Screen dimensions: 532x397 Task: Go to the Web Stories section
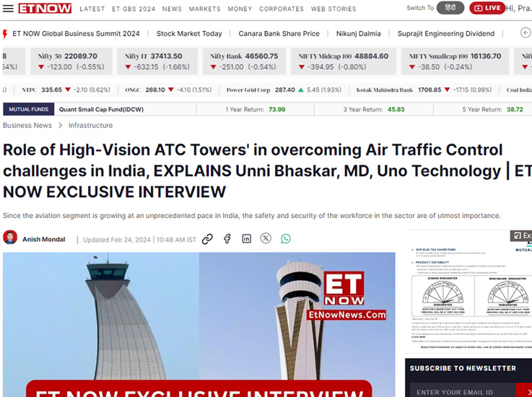[333, 9]
